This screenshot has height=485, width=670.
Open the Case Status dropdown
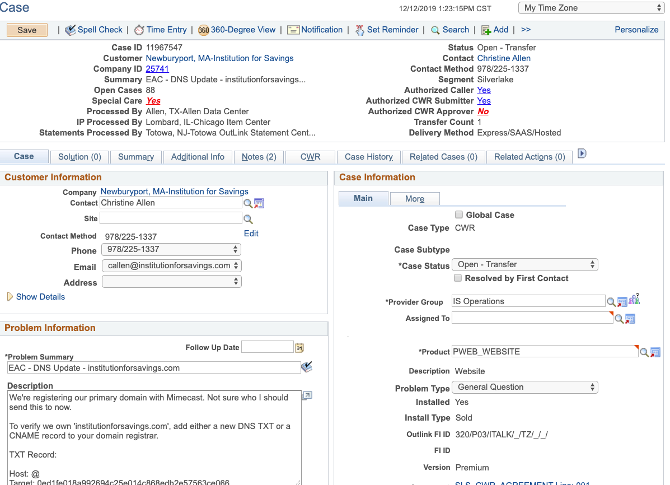pos(525,264)
